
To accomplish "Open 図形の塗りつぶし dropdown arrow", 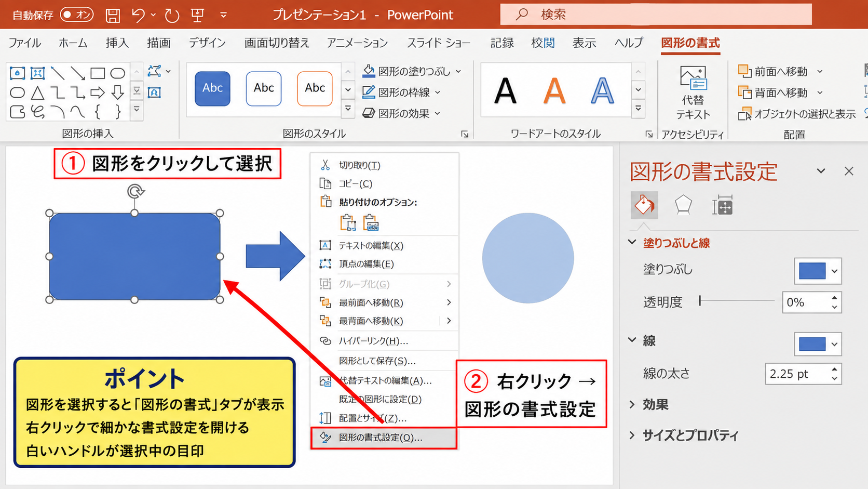I will tap(458, 71).
